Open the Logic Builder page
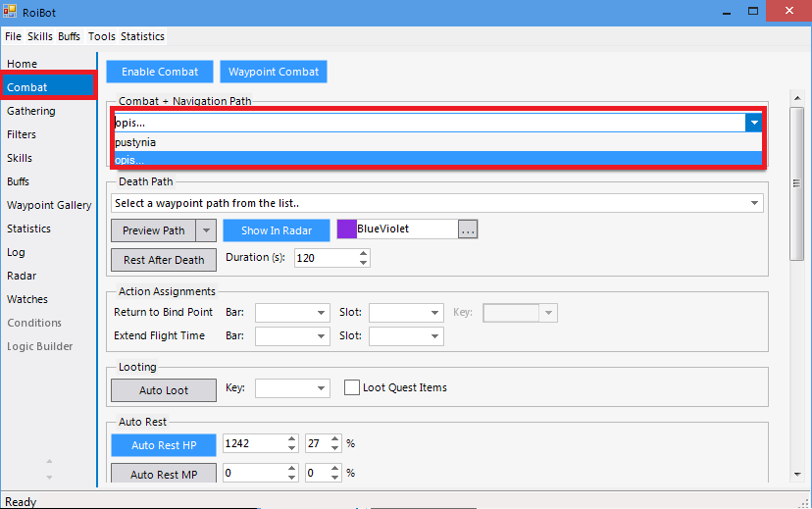 (39, 346)
